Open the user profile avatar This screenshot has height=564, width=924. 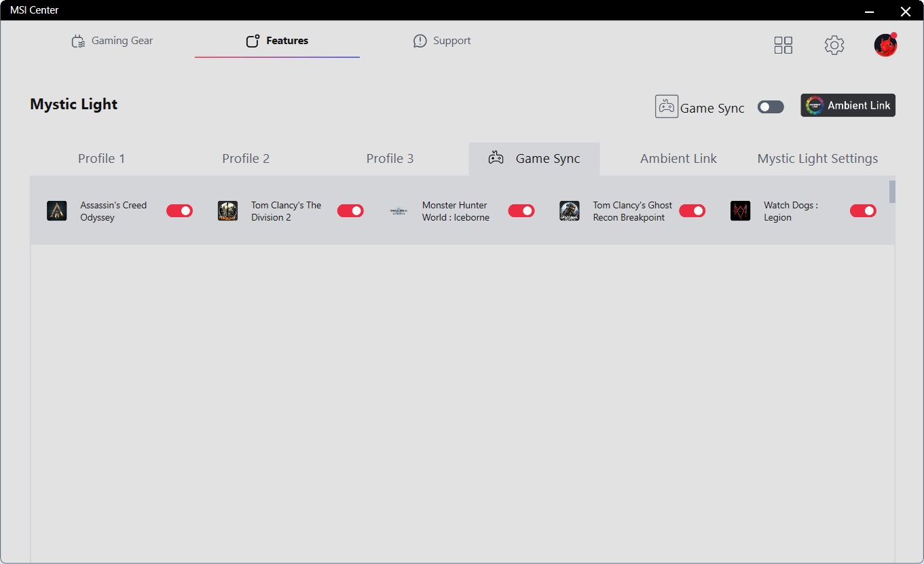coord(885,45)
